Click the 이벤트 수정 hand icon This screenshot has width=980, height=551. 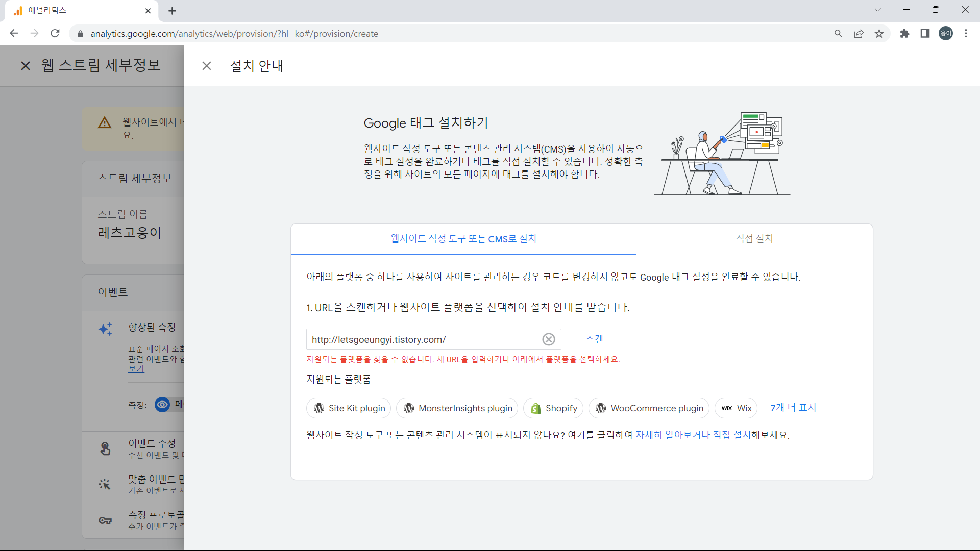[x=105, y=449]
